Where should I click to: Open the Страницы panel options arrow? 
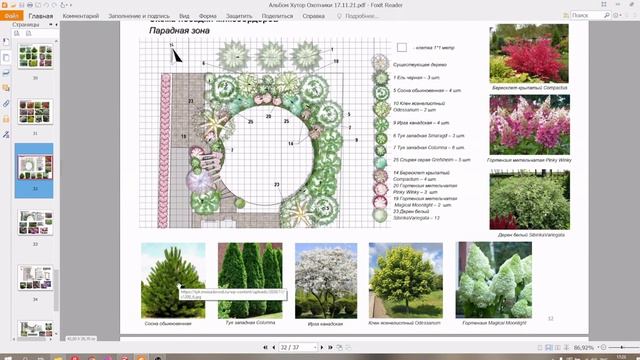(x=51, y=24)
